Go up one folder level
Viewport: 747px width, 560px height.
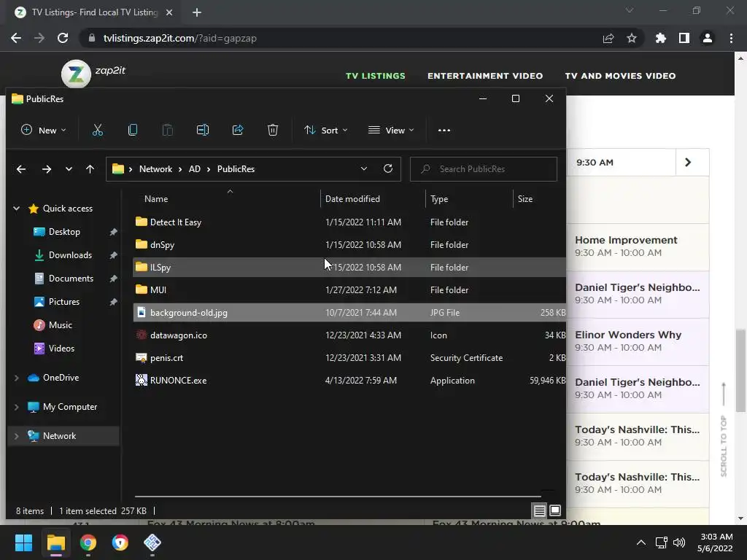90,169
